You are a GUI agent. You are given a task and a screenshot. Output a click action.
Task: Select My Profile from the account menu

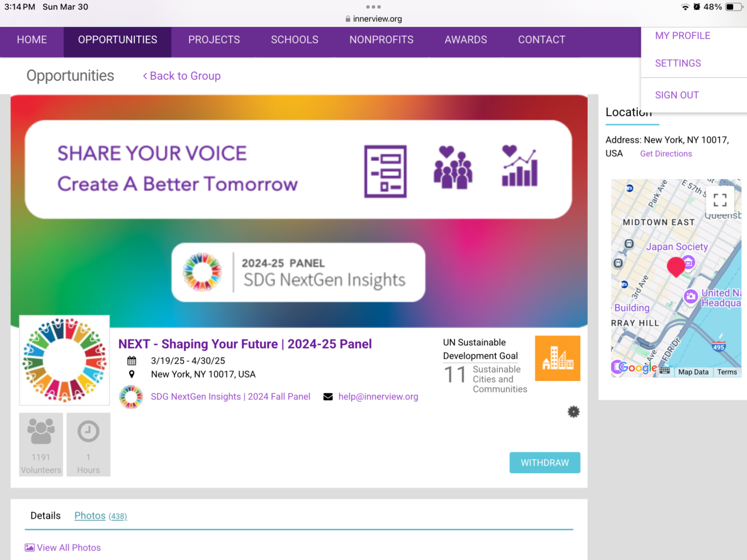(683, 36)
